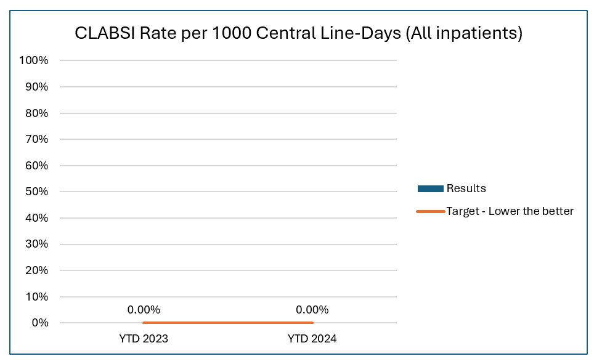The height and width of the screenshot is (364, 594).
Task: Select the 80% y-axis label
Action: tap(36, 113)
